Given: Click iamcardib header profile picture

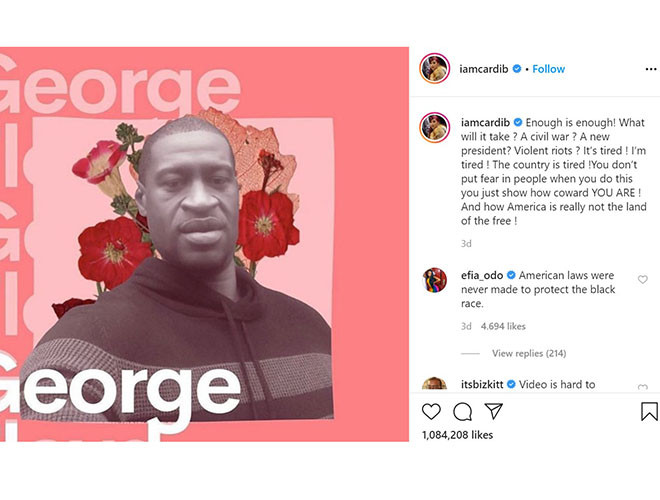Looking at the screenshot, I should pyautogui.click(x=434, y=68).
